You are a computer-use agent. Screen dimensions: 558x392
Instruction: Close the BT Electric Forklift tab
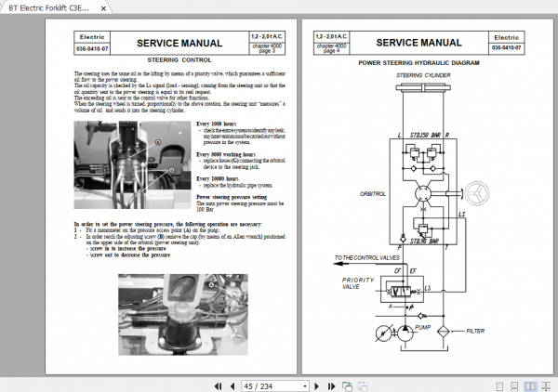coord(103,8)
